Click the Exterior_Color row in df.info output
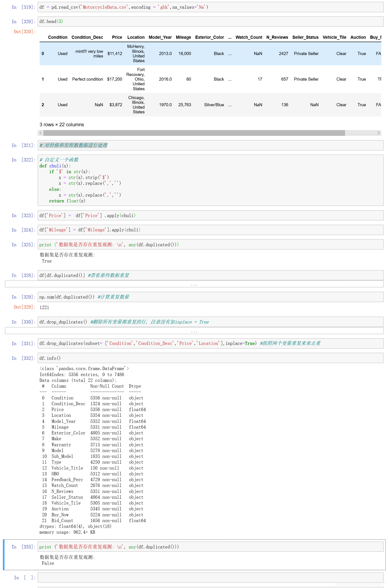The width and height of the screenshot is (388, 588). point(93,433)
